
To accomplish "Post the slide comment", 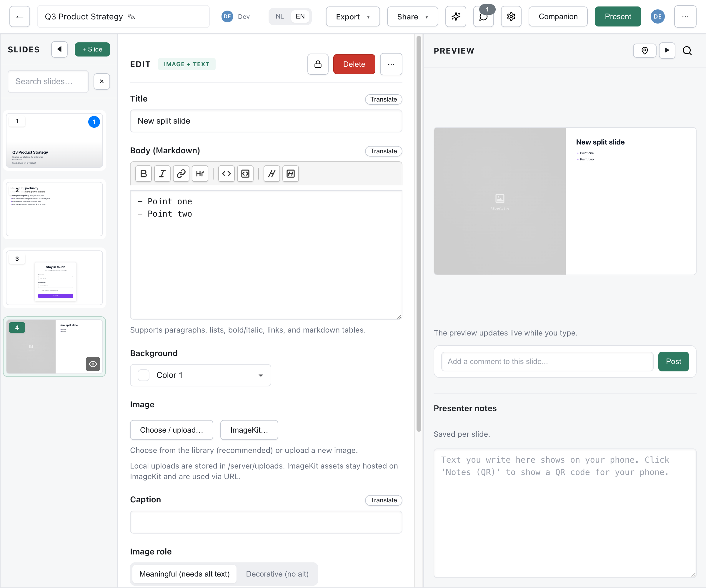I will [x=673, y=362].
